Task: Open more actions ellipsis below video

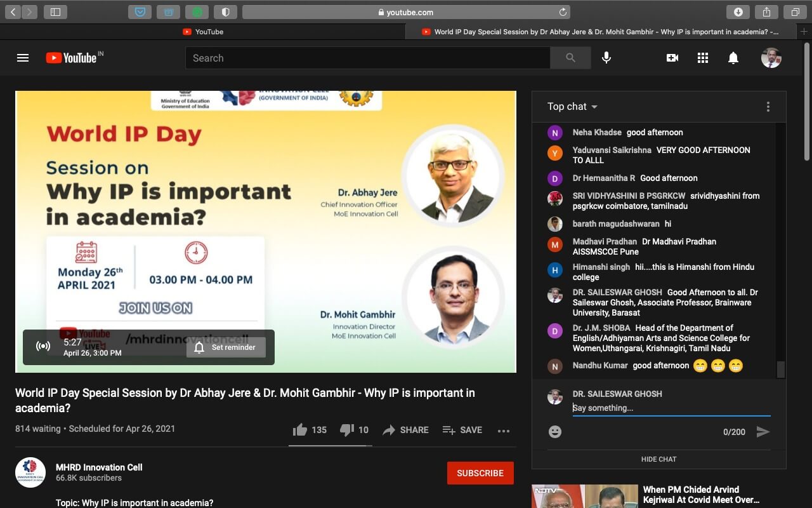Action: pos(504,431)
